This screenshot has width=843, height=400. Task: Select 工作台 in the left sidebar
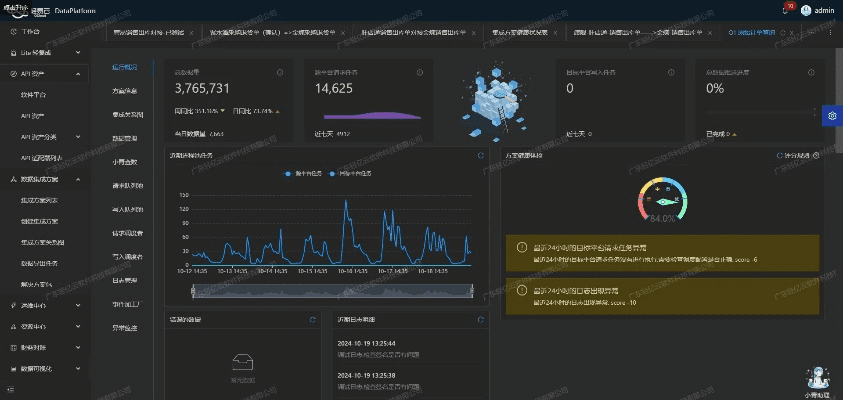(x=30, y=32)
